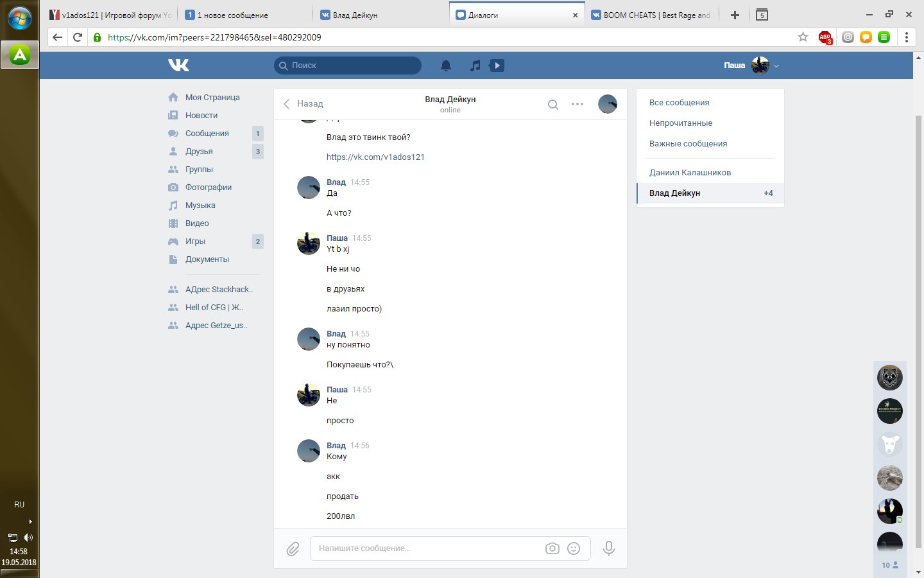This screenshot has height=578, width=924.
Task: Open the notifications bell
Action: tap(446, 65)
